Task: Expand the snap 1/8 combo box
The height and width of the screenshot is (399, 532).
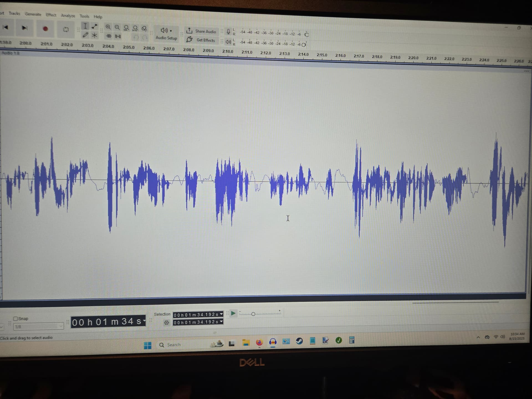Action: click(x=39, y=327)
